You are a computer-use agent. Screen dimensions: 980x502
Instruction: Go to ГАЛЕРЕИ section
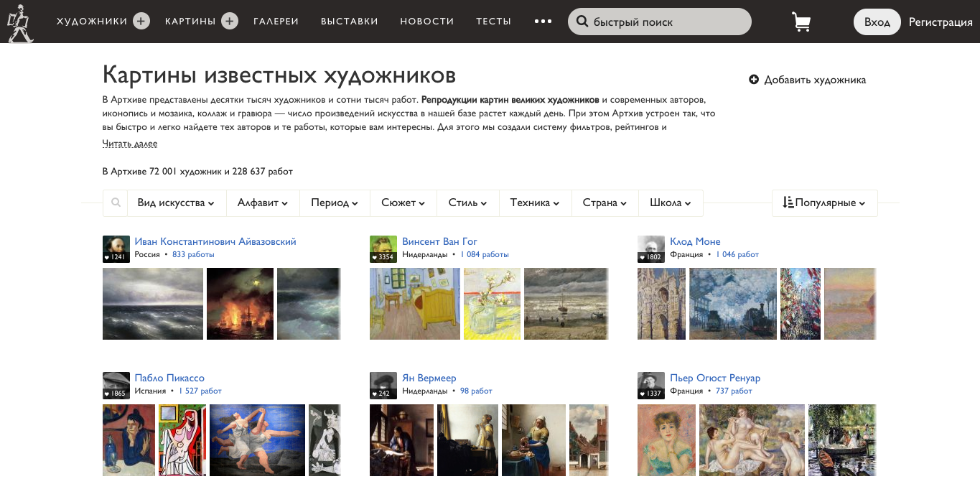[x=276, y=22]
